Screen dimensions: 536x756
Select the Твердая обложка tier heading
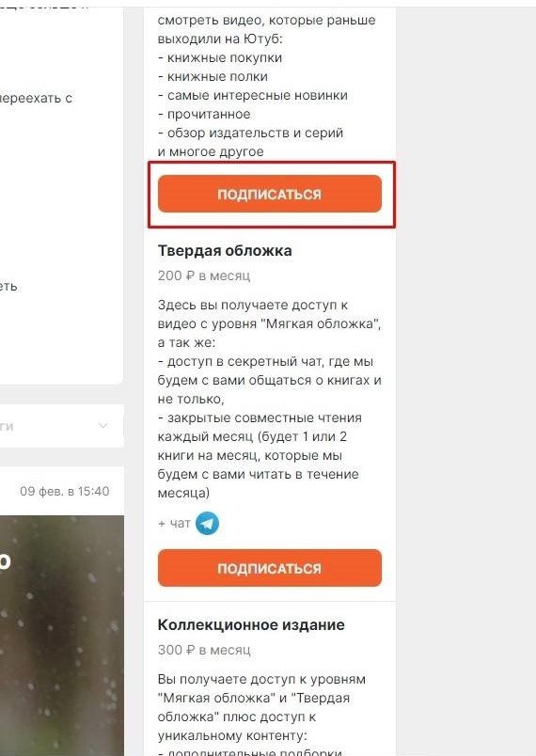pos(225,251)
